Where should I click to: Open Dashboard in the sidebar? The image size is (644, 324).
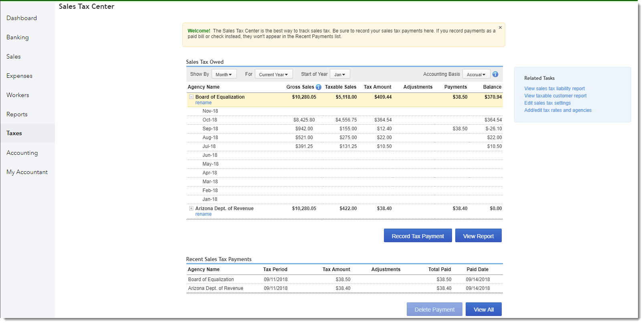(x=22, y=18)
